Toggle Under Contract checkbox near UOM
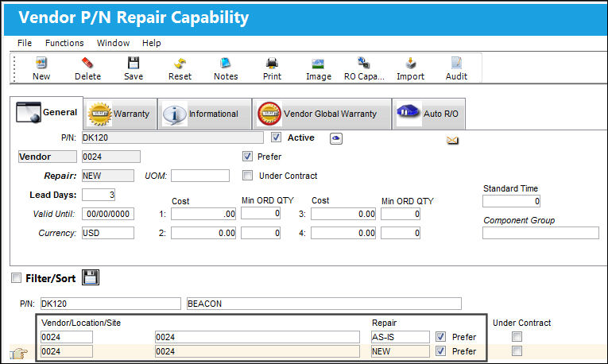608x364 pixels. (x=247, y=175)
